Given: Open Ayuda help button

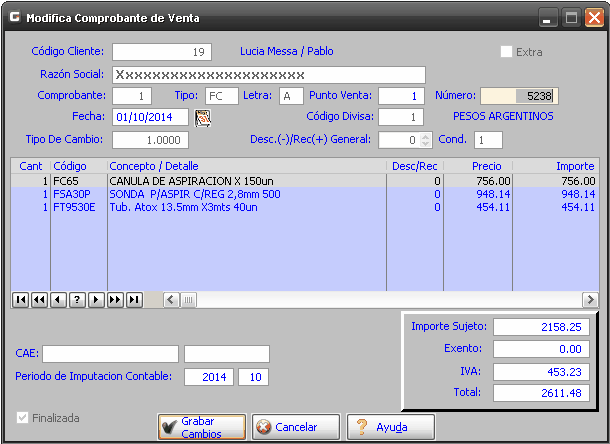Looking at the screenshot, I should click(x=391, y=427).
